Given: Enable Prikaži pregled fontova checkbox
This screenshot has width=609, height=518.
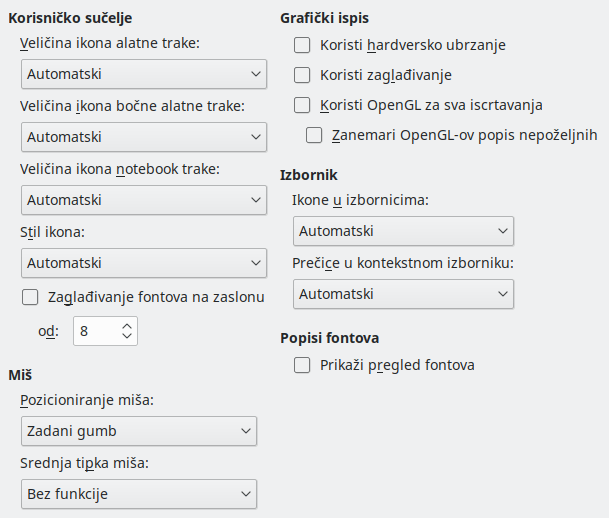Looking at the screenshot, I should [x=302, y=365].
